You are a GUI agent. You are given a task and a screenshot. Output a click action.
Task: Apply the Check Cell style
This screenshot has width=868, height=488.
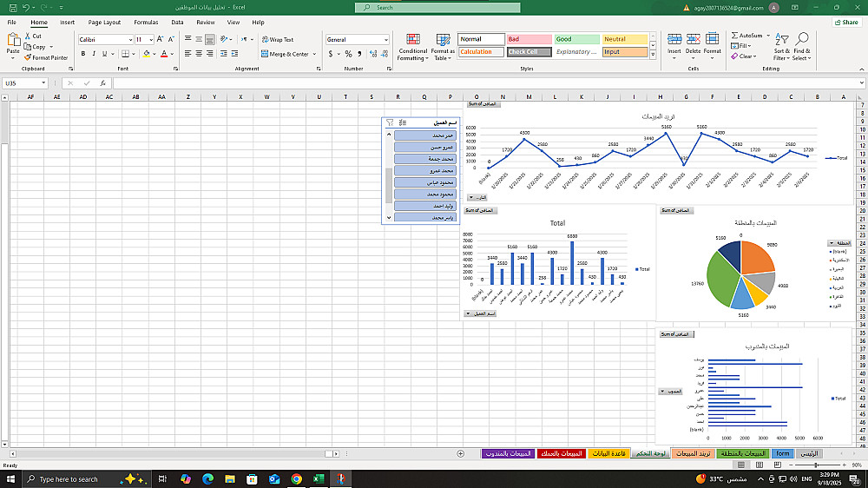pyautogui.click(x=529, y=52)
